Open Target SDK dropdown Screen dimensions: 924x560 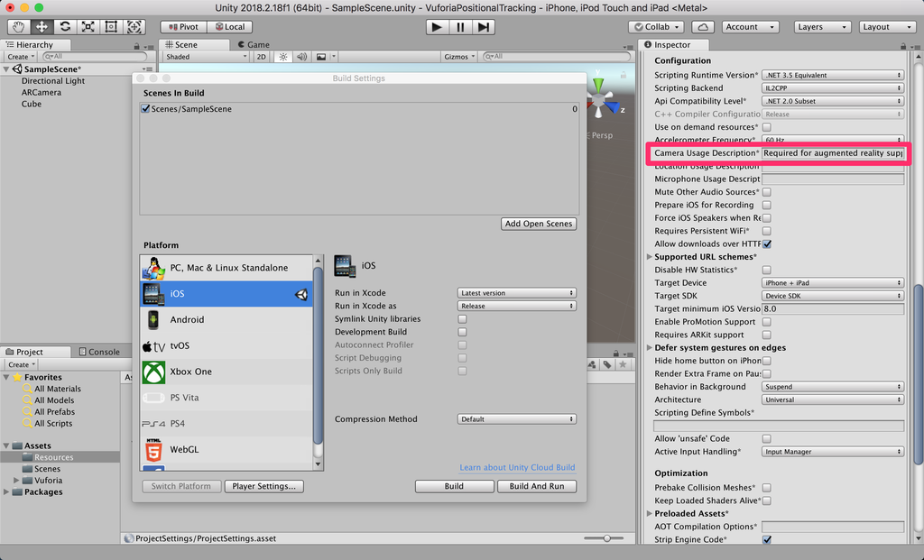833,296
